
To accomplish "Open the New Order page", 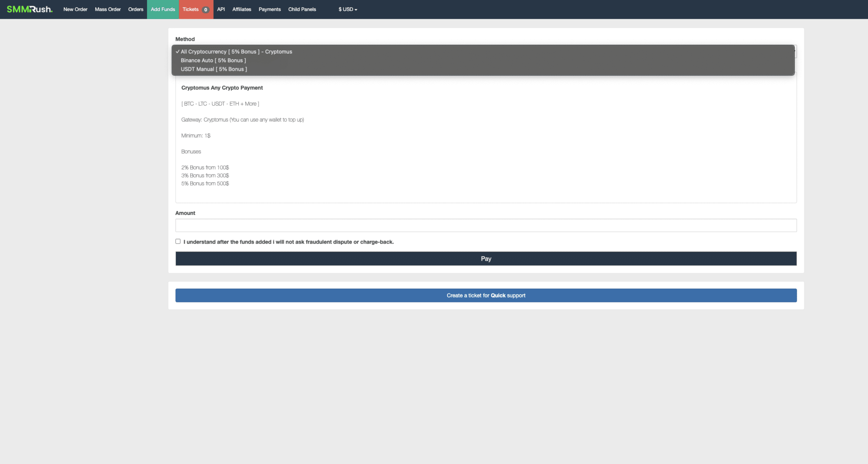I will click(75, 9).
